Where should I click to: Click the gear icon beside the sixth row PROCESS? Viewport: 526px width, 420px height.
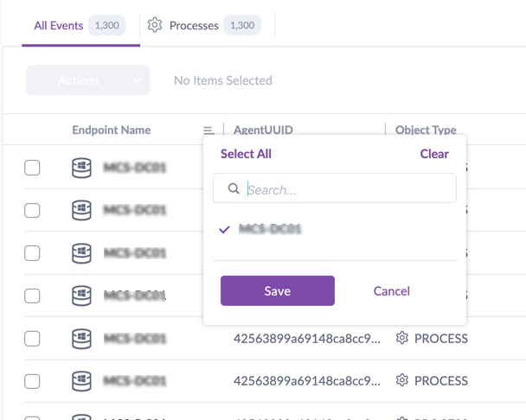pos(401,380)
